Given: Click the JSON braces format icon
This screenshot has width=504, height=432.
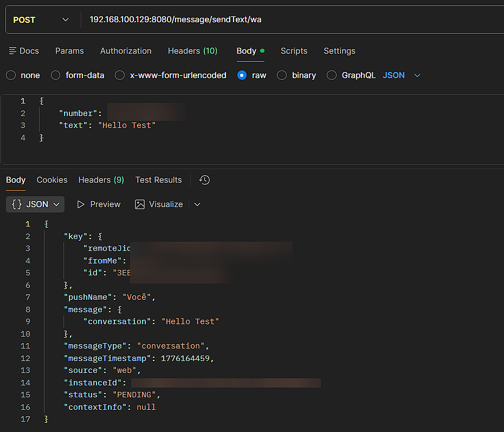Looking at the screenshot, I should [x=17, y=204].
